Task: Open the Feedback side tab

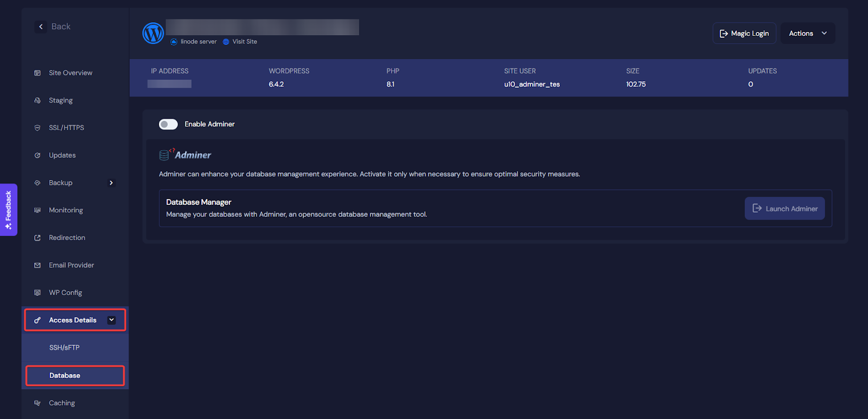Action: coord(8,210)
